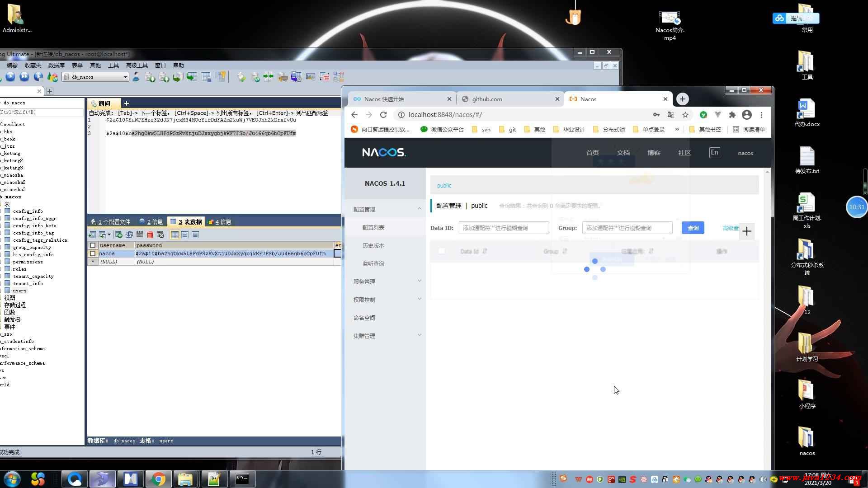Switch results to form view icon
This screenshot has width=868, height=488.
(x=185, y=235)
